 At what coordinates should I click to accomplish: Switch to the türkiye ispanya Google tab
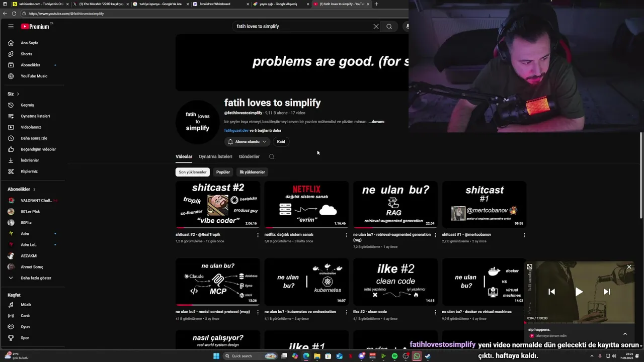tap(160, 4)
